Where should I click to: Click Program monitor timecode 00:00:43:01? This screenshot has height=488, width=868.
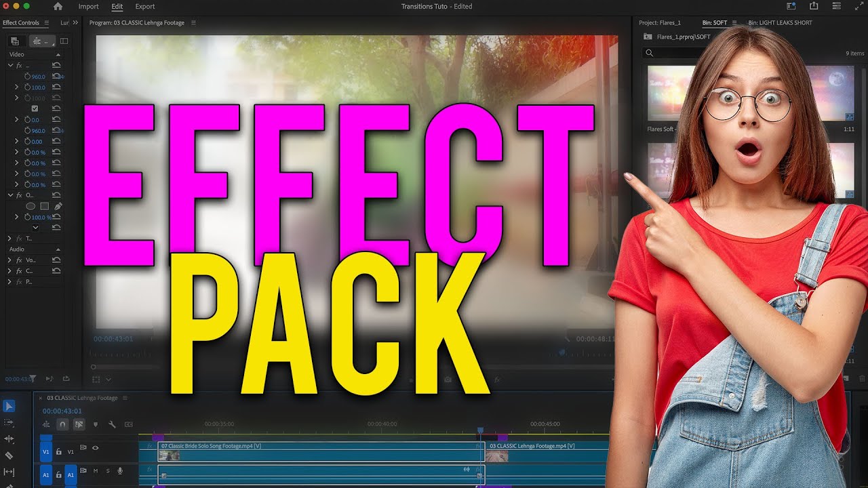(113, 339)
